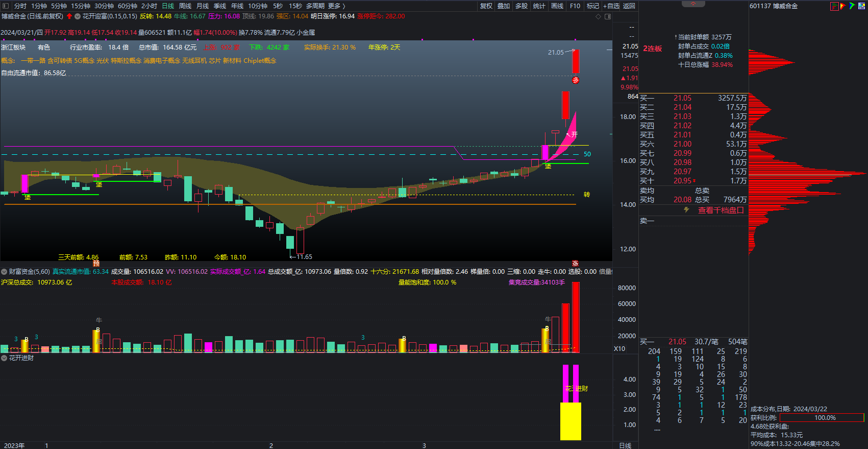
Task: Click the green arrow icon in top right
Action: pyautogui.click(x=852, y=6)
